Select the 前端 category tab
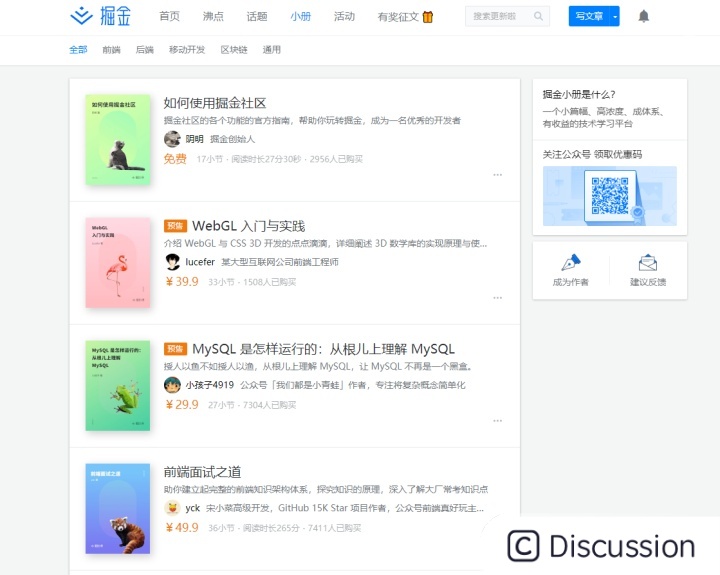 click(111, 50)
